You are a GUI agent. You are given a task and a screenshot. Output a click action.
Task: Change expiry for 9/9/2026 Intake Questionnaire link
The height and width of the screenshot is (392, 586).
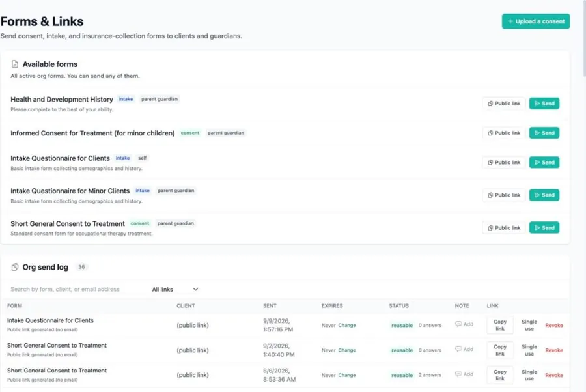(347, 325)
